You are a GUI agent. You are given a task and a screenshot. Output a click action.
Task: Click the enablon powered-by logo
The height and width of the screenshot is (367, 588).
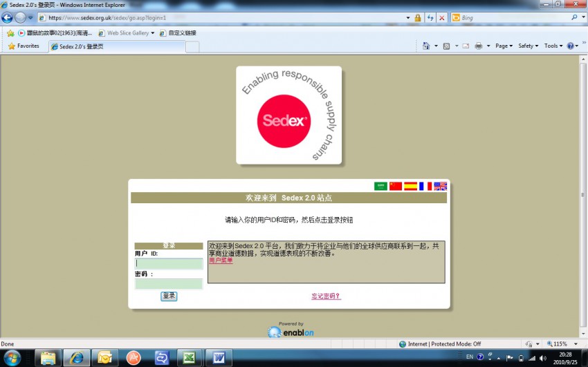pos(291,330)
